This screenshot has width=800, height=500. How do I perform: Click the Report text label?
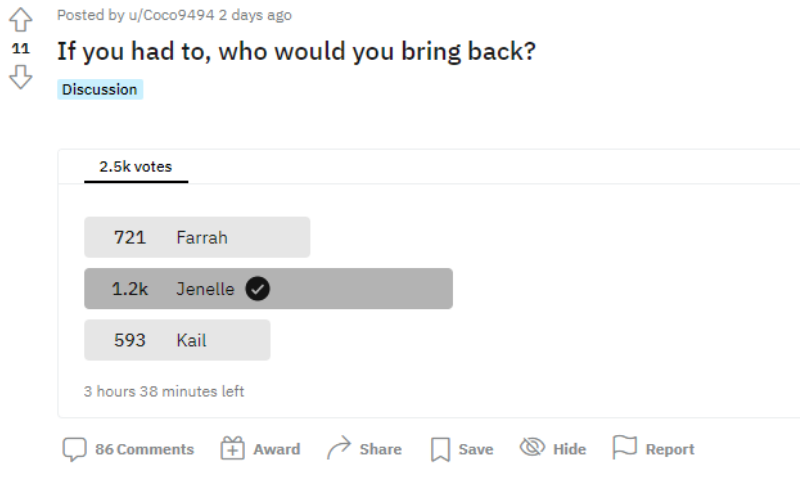pos(670,449)
